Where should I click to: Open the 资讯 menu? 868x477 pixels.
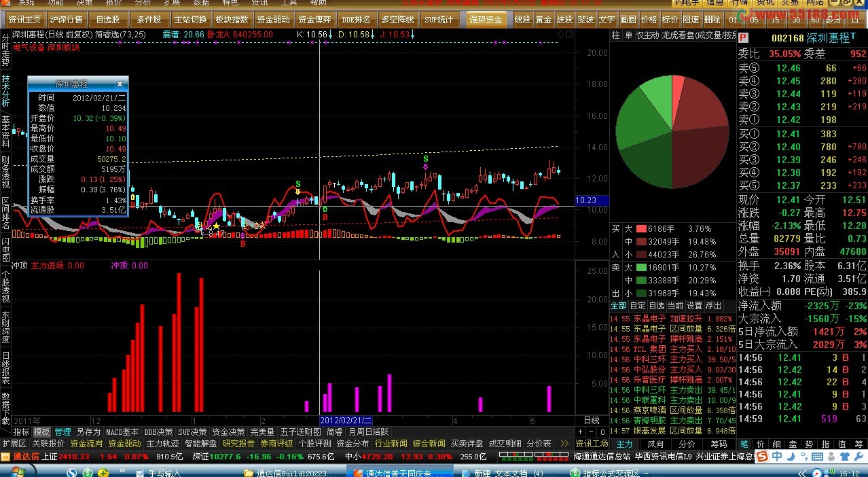(259, 3)
